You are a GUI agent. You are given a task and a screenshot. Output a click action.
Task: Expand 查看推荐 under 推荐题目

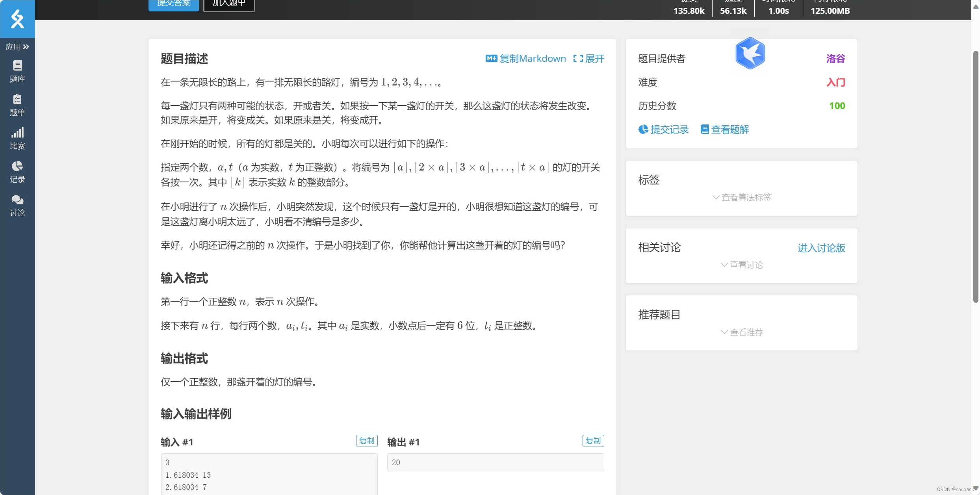tap(742, 332)
